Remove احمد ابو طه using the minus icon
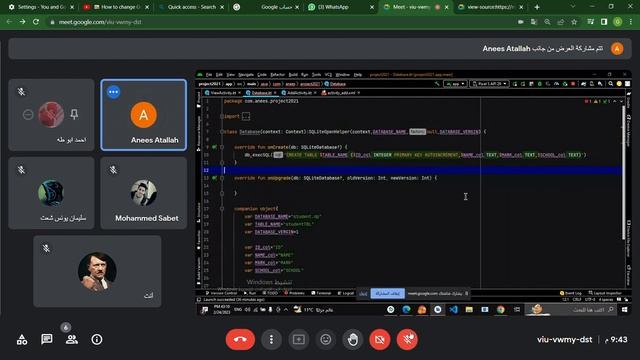 pyautogui.click(x=28, y=115)
